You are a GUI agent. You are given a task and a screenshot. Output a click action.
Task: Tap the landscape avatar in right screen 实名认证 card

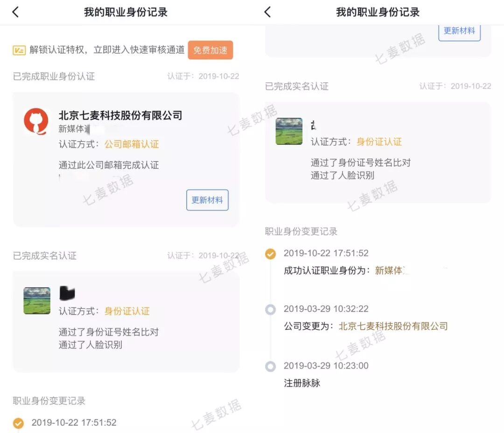click(289, 131)
